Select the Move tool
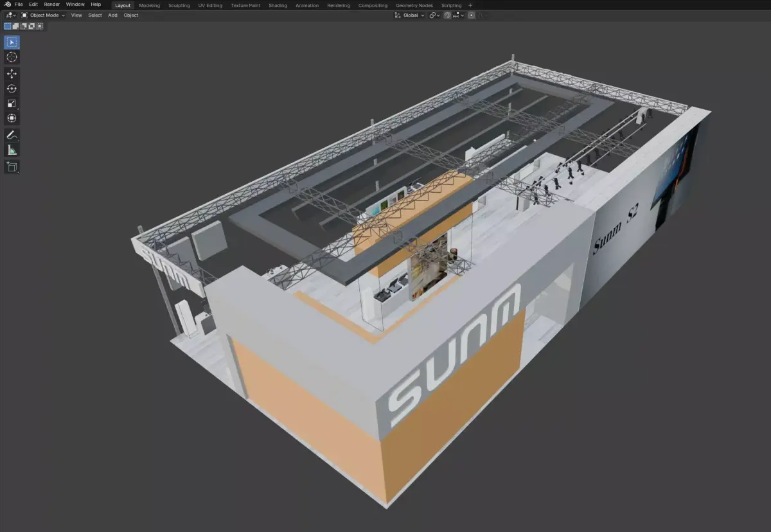The image size is (771, 532). point(12,74)
